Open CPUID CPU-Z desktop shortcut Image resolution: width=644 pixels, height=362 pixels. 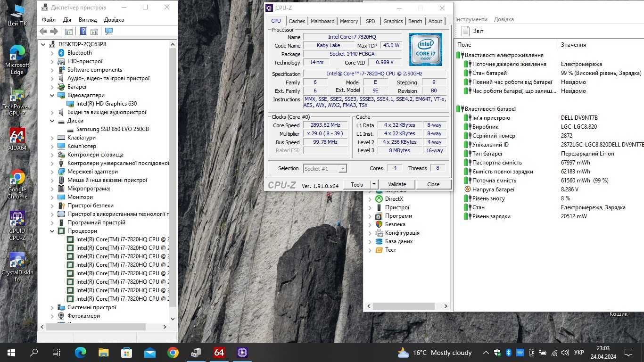(17, 226)
